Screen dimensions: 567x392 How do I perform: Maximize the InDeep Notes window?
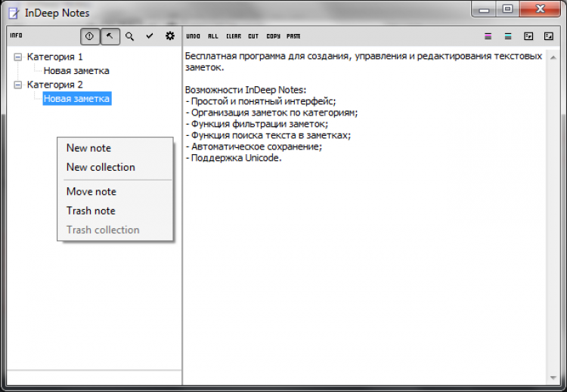tap(507, 9)
